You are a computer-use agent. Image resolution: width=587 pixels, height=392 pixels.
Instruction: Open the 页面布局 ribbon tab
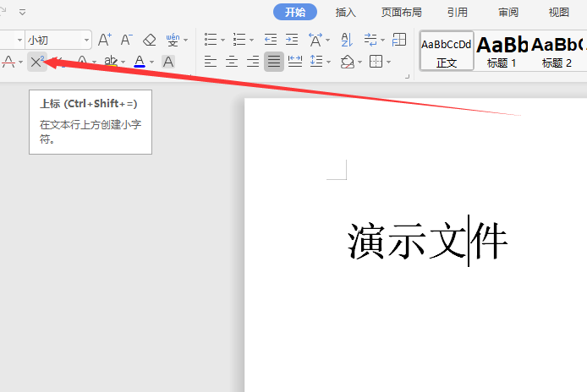401,13
